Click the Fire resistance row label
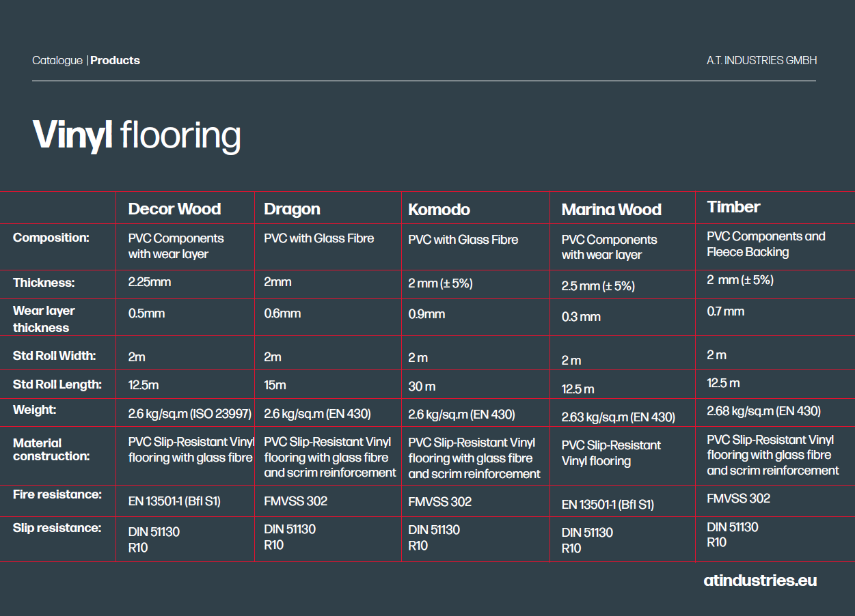 pos(57,494)
